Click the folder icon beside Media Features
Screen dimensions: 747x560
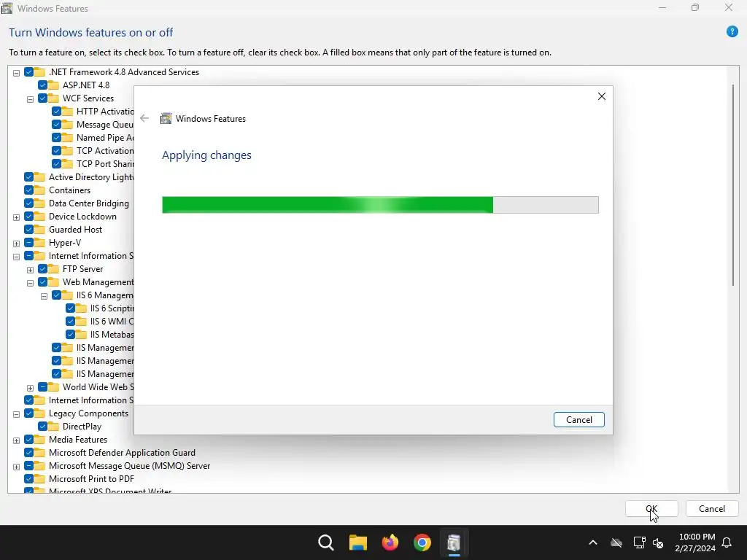click(39, 440)
